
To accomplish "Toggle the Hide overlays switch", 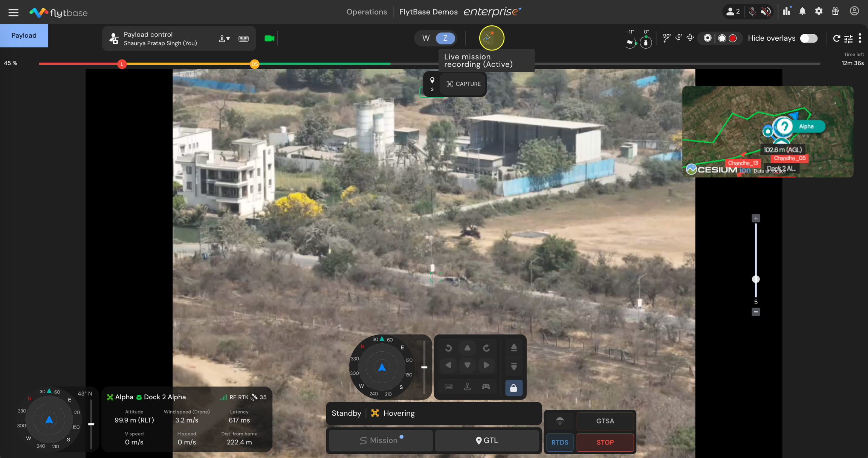I will click(x=808, y=38).
